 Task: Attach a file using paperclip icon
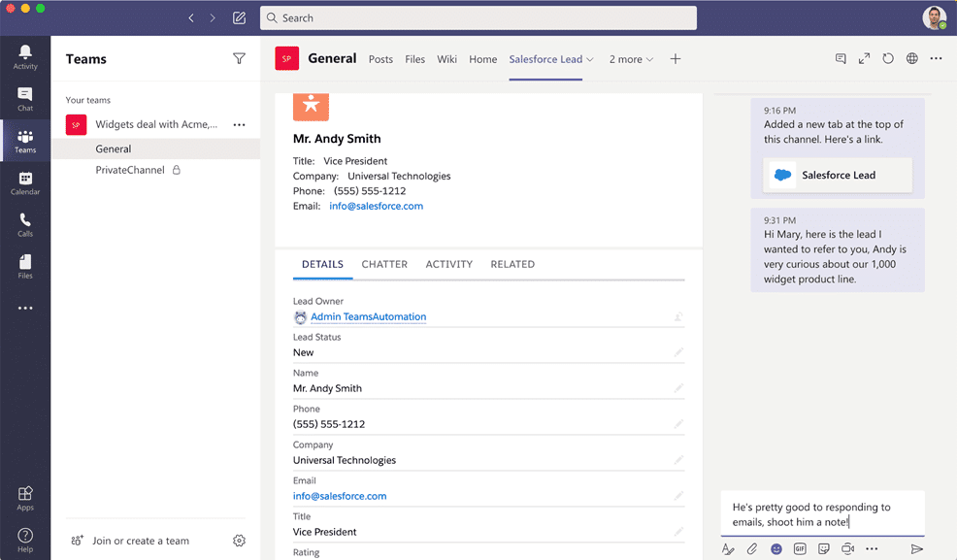click(x=751, y=549)
